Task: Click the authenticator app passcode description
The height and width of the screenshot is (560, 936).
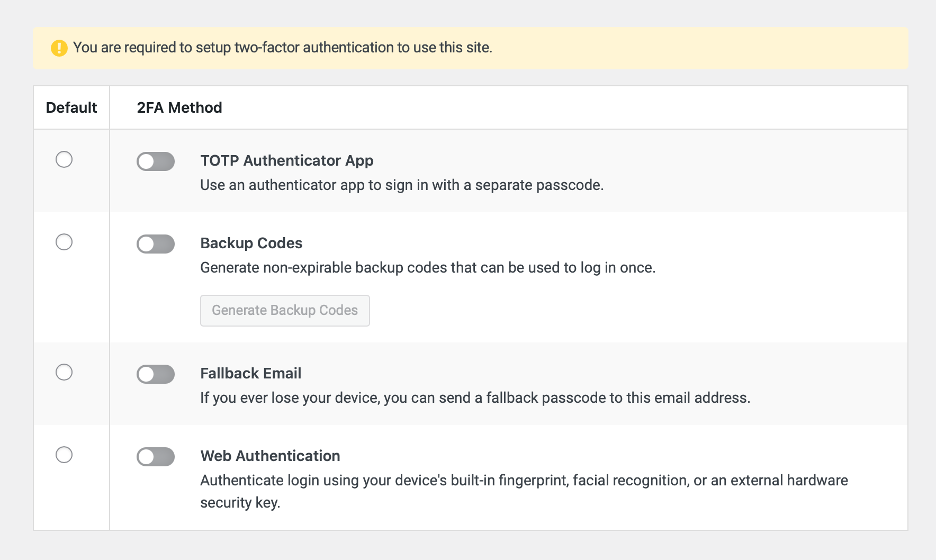Action: pyautogui.click(x=401, y=185)
